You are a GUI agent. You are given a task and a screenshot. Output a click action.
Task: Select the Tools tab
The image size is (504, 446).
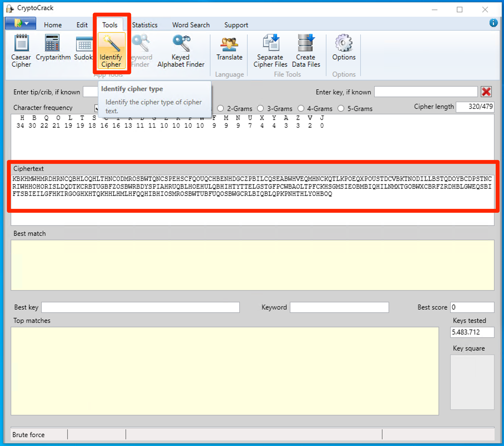pyautogui.click(x=110, y=25)
